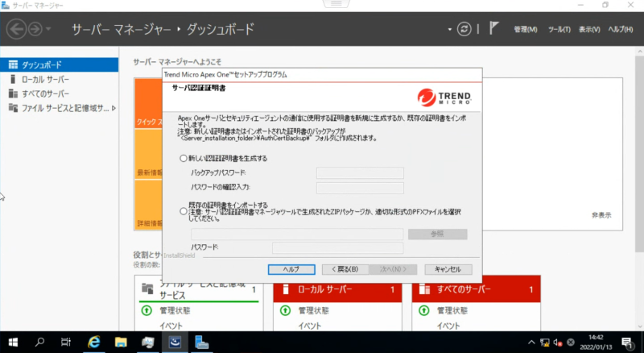Viewport: 644px width, 353px height.
Task: Open File Explorer from taskbar
Action: click(x=121, y=342)
